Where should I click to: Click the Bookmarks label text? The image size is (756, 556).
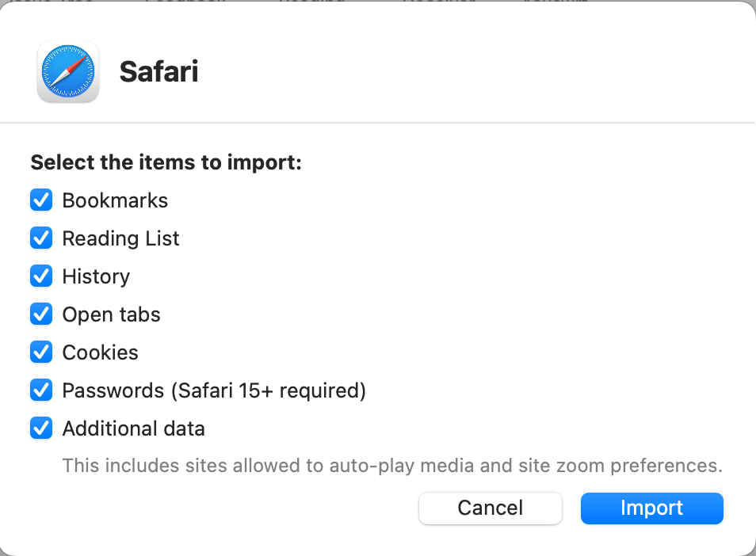[115, 200]
